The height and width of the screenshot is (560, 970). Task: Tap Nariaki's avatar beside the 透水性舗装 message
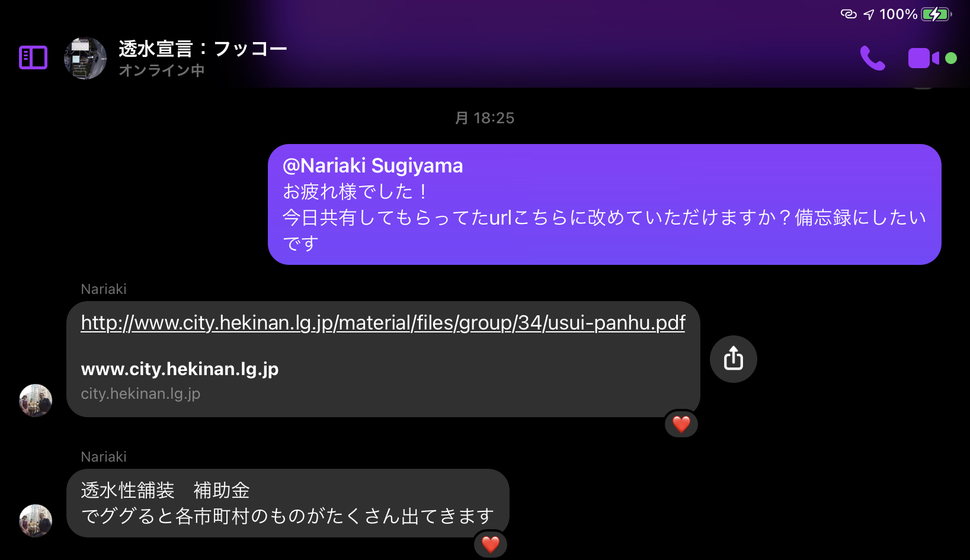[x=36, y=521]
